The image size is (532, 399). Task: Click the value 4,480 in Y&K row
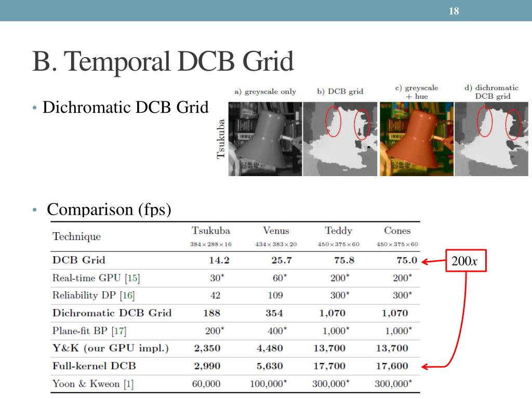coord(270,348)
